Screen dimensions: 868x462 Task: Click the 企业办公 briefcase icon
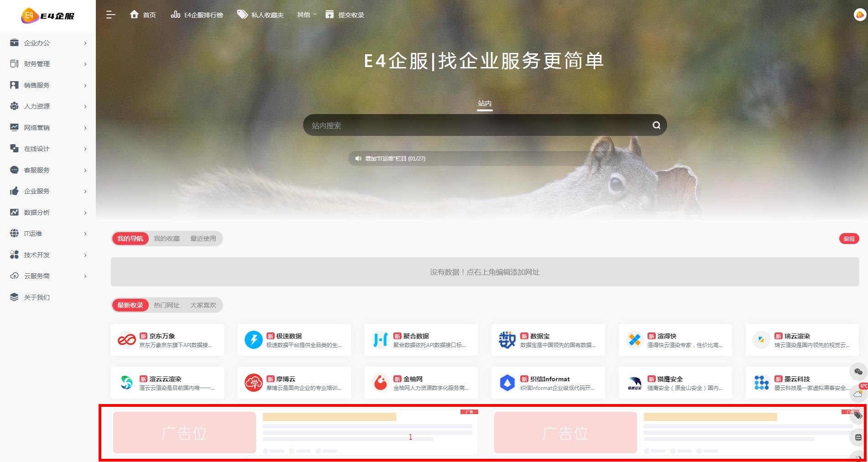pyautogui.click(x=15, y=42)
